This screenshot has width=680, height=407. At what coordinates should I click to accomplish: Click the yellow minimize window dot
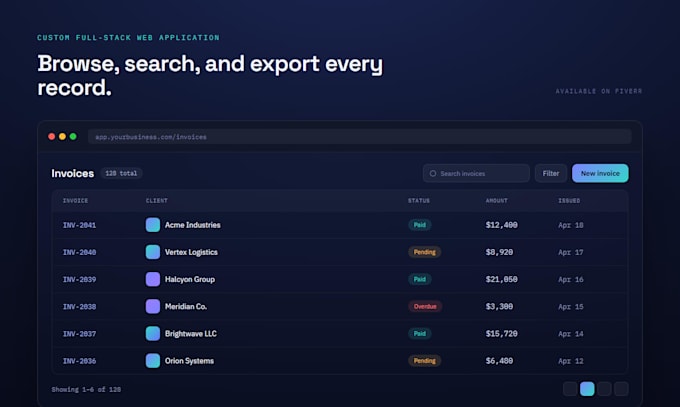click(x=62, y=136)
